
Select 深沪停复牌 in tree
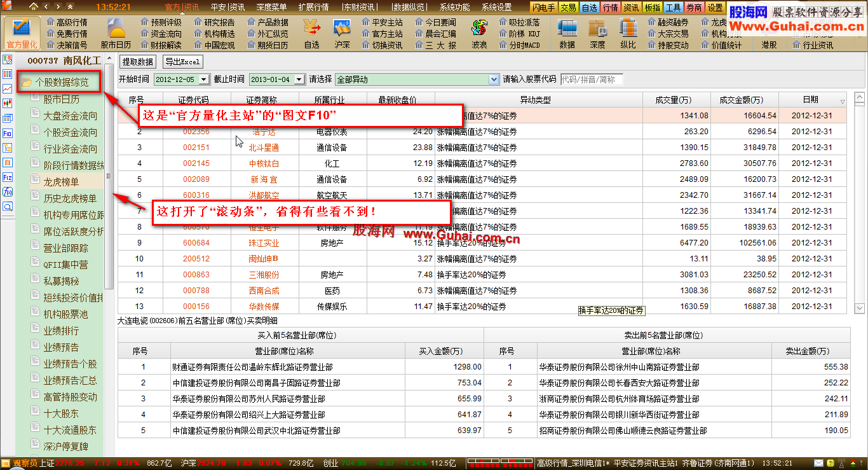[65, 446]
